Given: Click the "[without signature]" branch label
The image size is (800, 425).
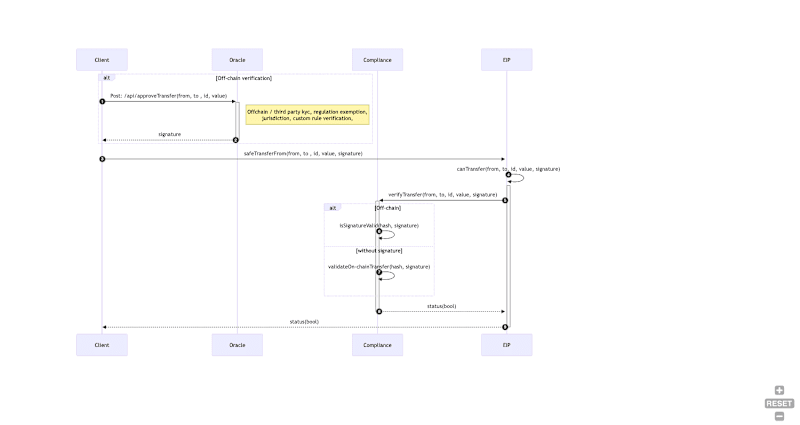Looking at the screenshot, I should (379, 251).
